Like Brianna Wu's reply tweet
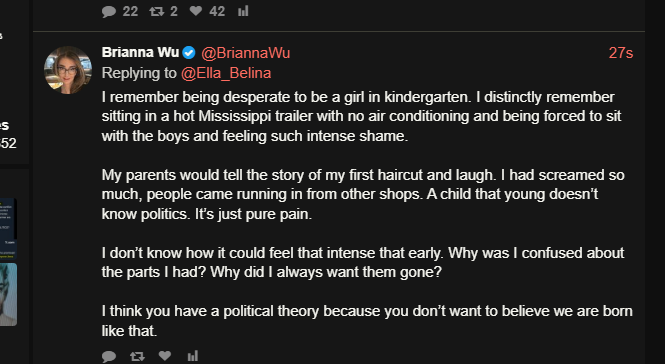 (165, 356)
